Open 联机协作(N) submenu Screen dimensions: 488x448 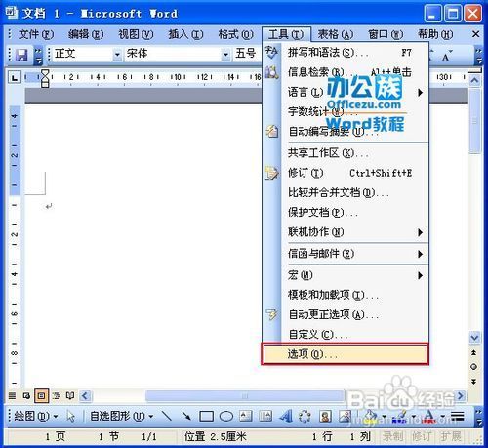[346, 232]
